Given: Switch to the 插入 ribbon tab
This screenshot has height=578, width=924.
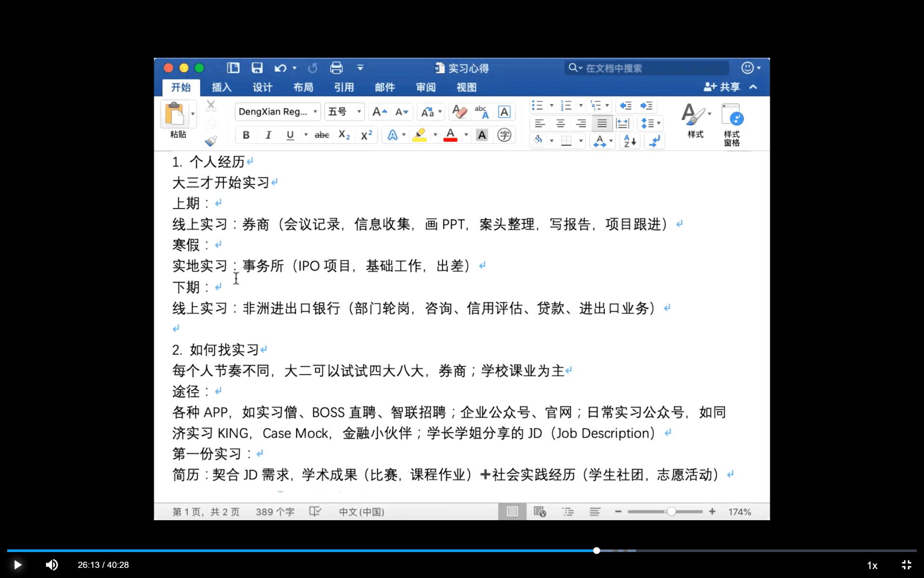Looking at the screenshot, I should [x=221, y=87].
